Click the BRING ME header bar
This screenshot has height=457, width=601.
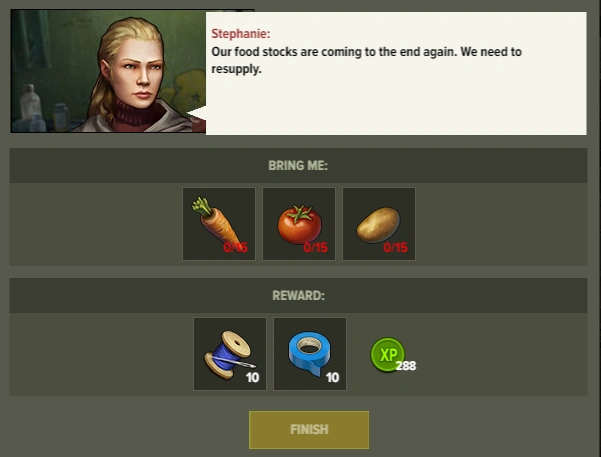pyautogui.click(x=298, y=166)
